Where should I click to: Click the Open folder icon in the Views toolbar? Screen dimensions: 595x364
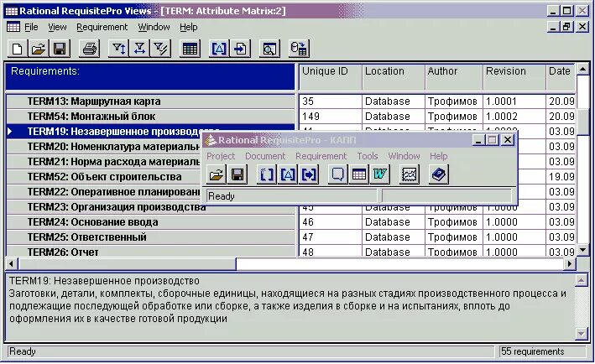coord(39,49)
